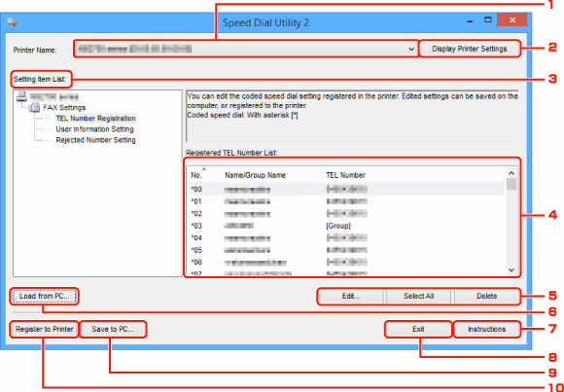
Task: Click the TEL Number column header
Action: [x=345, y=175]
